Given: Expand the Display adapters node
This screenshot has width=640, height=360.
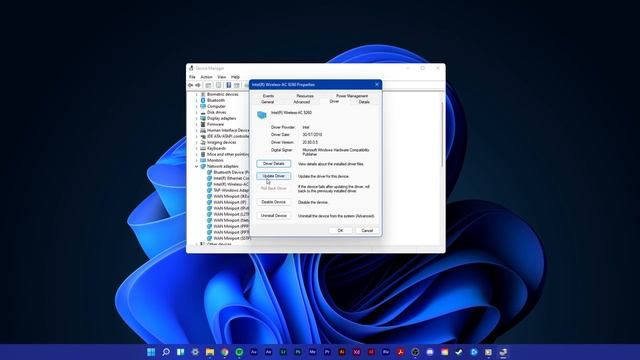Looking at the screenshot, I should point(196,118).
